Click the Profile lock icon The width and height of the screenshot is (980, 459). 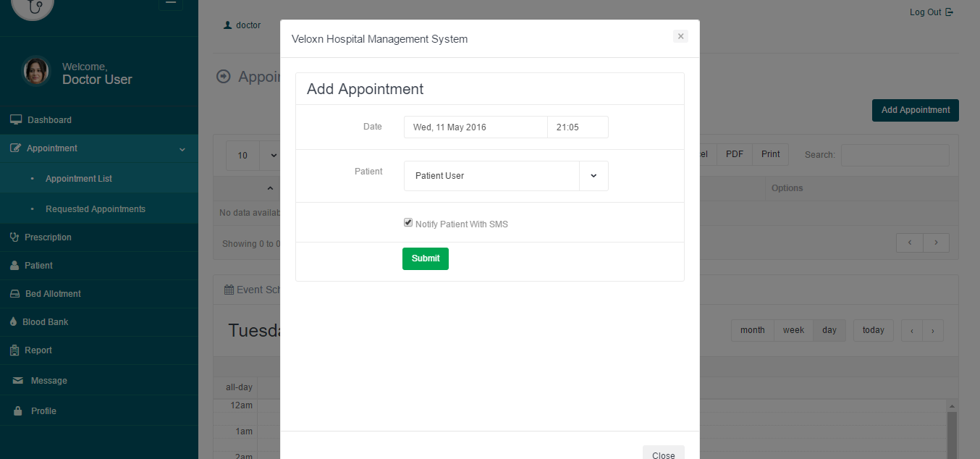pos(18,411)
